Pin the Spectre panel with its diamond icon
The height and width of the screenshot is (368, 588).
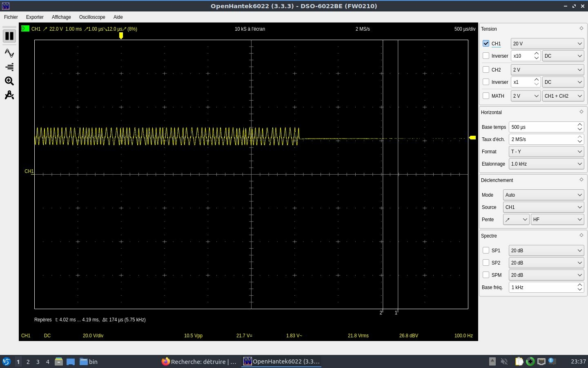tap(581, 235)
